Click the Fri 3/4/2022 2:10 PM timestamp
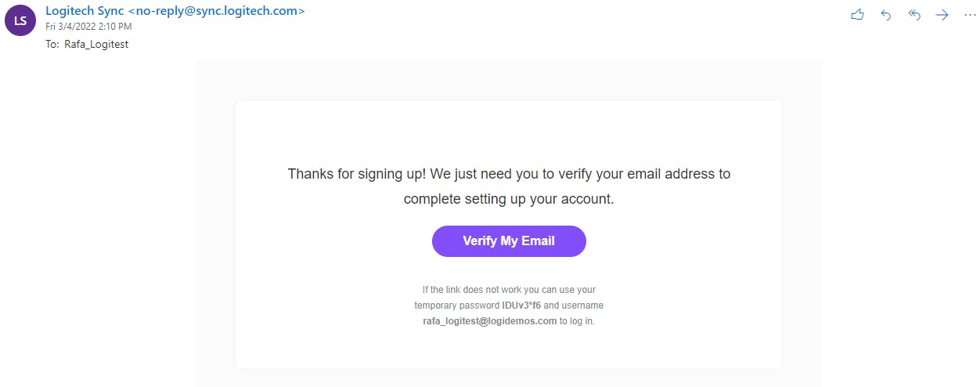 [x=88, y=27]
